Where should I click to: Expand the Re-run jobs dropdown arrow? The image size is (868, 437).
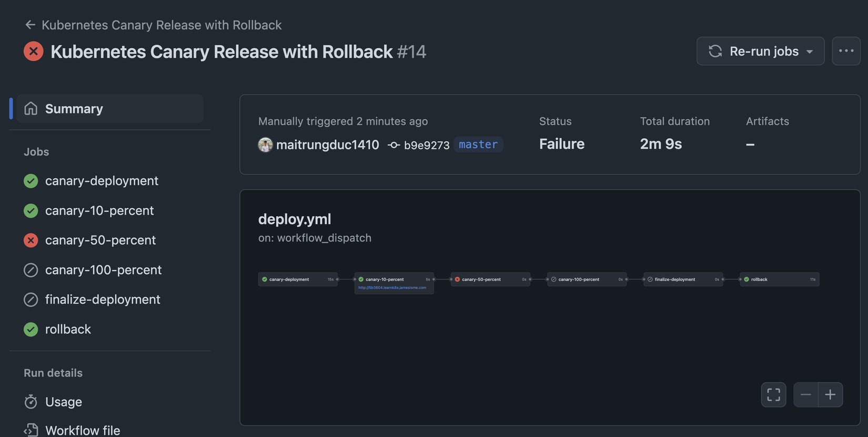[810, 52]
